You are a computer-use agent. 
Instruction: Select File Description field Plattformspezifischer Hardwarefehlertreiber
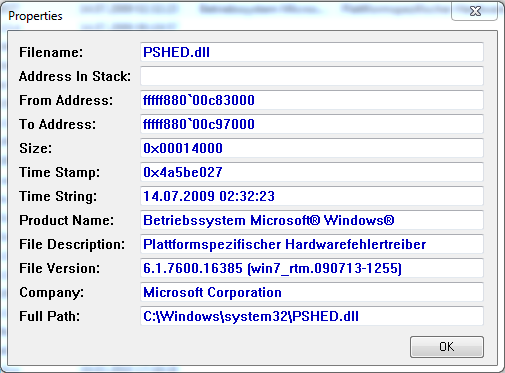[312, 244]
